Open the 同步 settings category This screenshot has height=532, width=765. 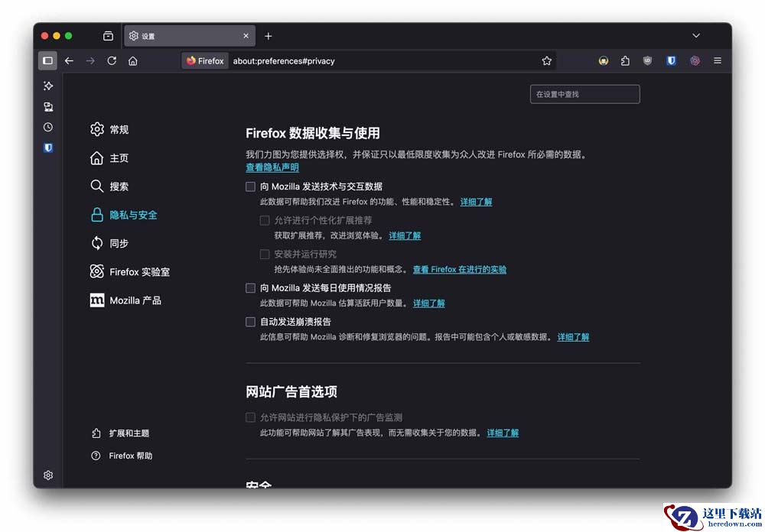click(x=109, y=243)
